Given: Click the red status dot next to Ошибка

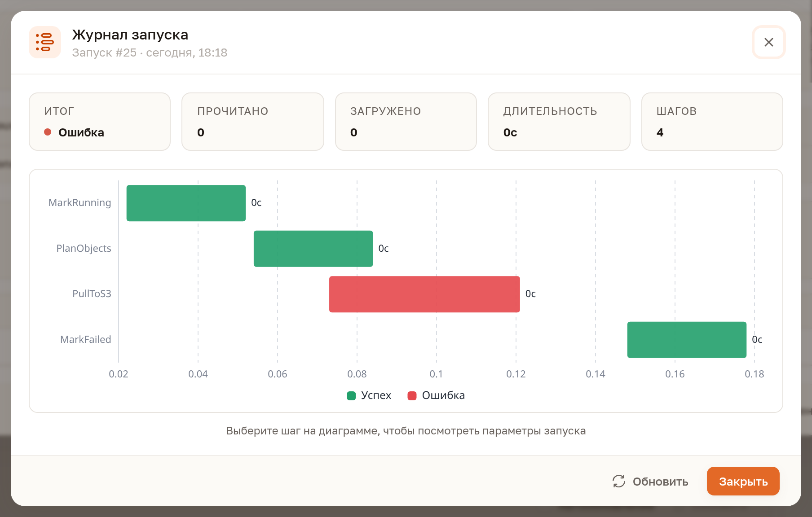Looking at the screenshot, I should [48, 132].
